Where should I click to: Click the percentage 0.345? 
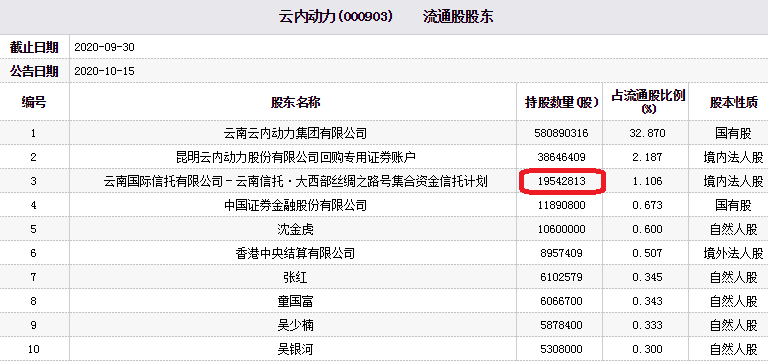(648, 277)
